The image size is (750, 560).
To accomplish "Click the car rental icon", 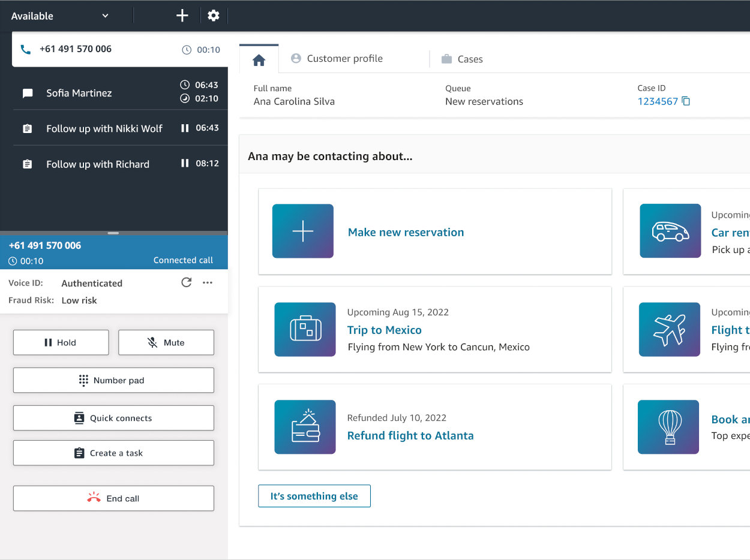I will [x=670, y=231].
